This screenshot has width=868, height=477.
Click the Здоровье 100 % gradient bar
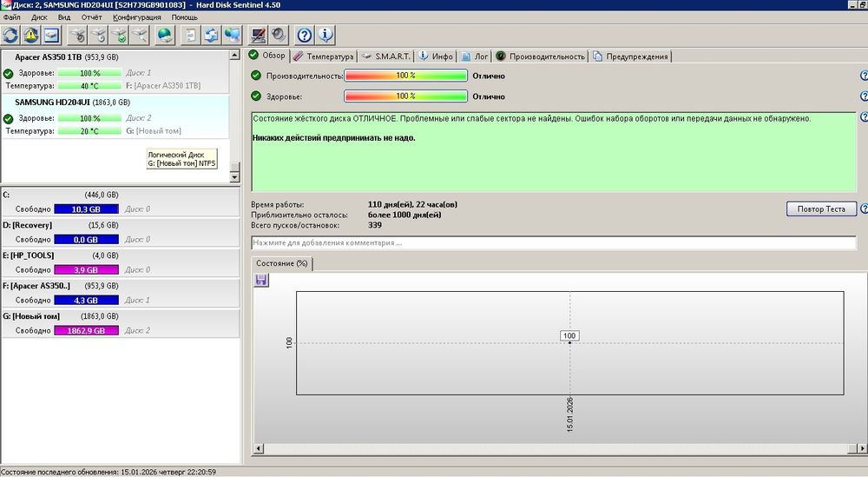point(405,96)
